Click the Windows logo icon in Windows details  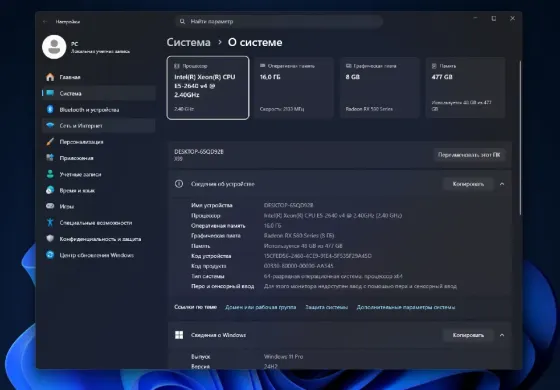[179, 335]
